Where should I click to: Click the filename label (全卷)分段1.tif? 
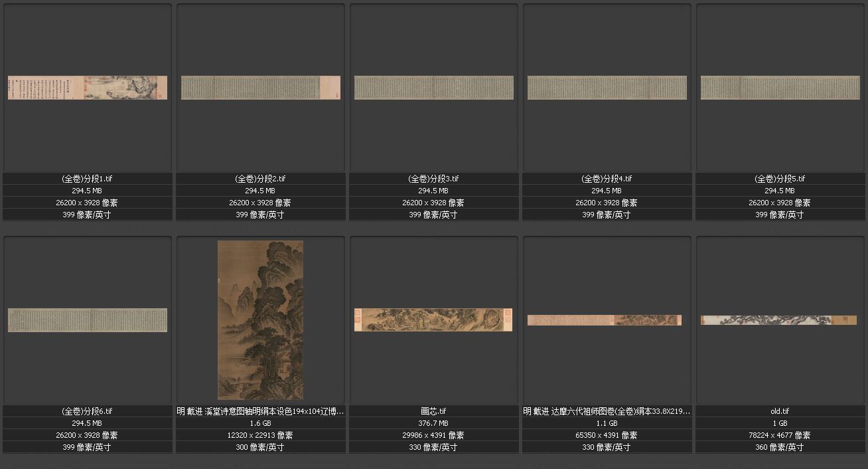point(88,179)
